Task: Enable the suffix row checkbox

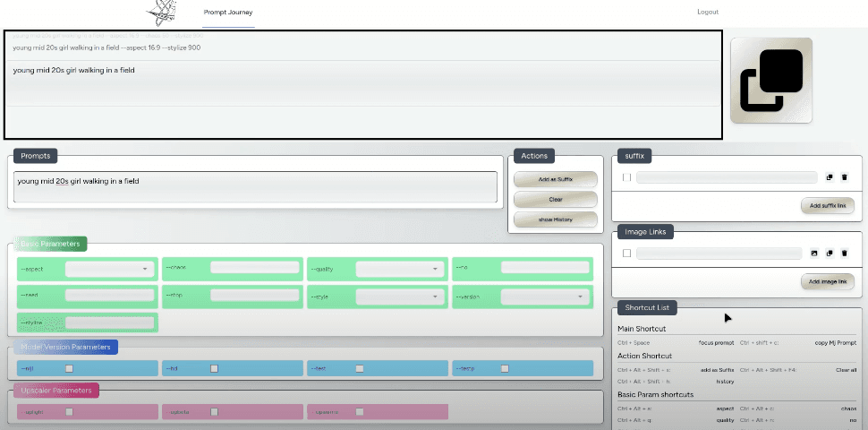Action: coord(626,177)
